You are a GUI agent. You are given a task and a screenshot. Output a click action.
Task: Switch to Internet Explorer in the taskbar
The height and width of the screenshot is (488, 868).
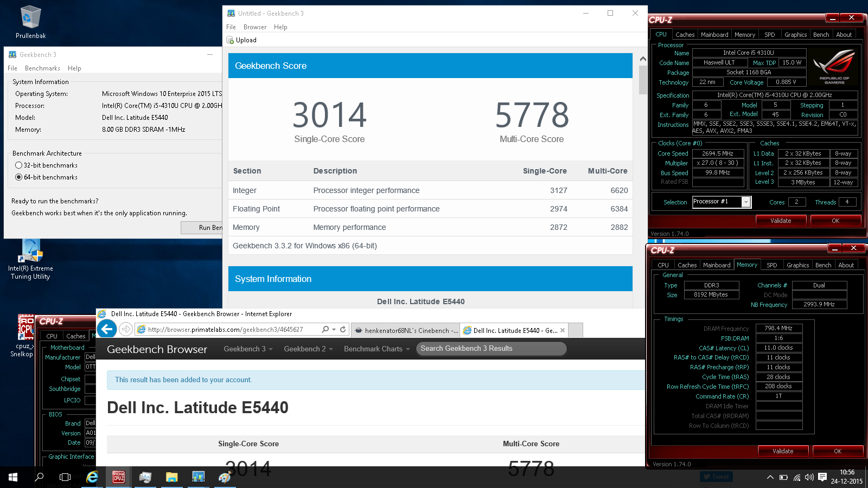pyautogui.click(x=92, y=477)
